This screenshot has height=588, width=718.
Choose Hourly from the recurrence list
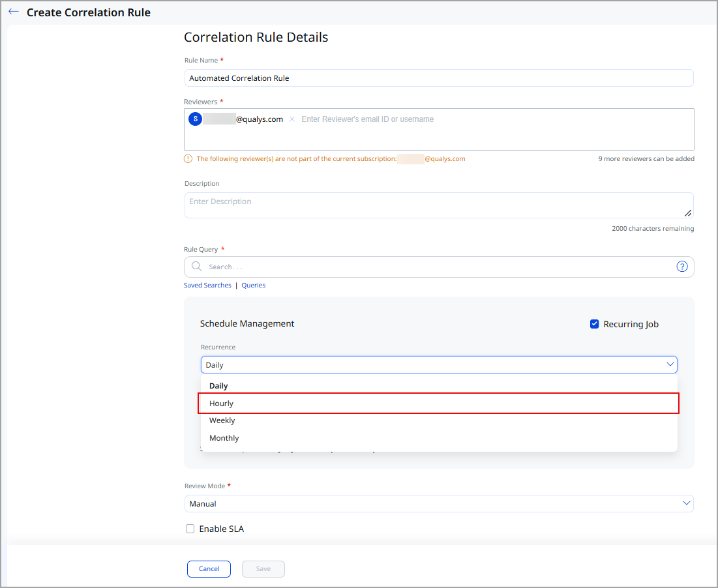(x=439, y=403)
